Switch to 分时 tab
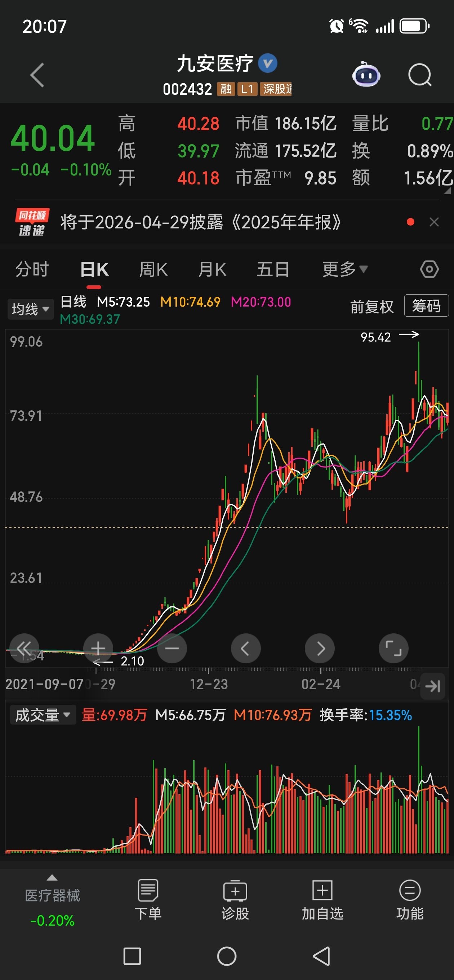The width and height of the screenshot is (454, 980). [x=32, y=269]
